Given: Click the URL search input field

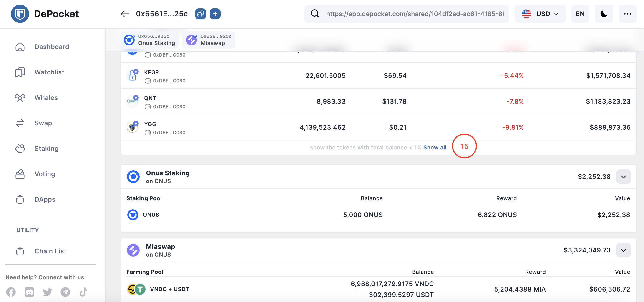Looking at the screenshot, I should pyautogui.click(x=415, y=14).
